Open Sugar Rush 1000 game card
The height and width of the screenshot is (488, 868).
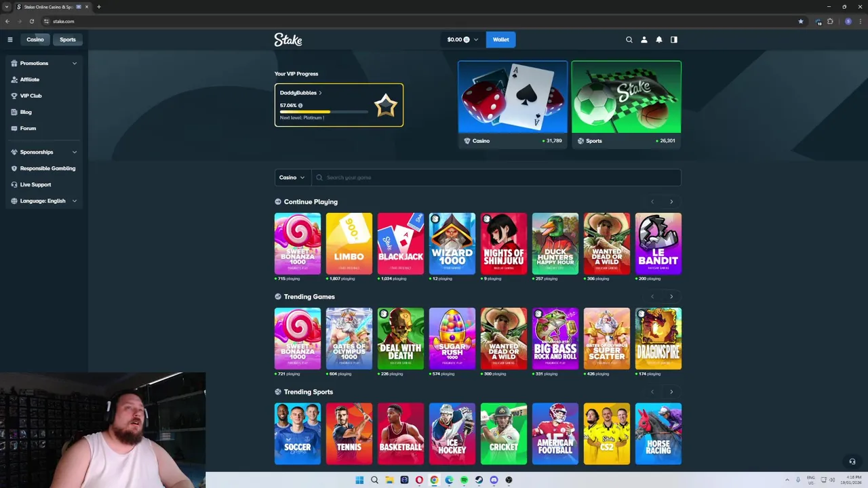[452, 339]
